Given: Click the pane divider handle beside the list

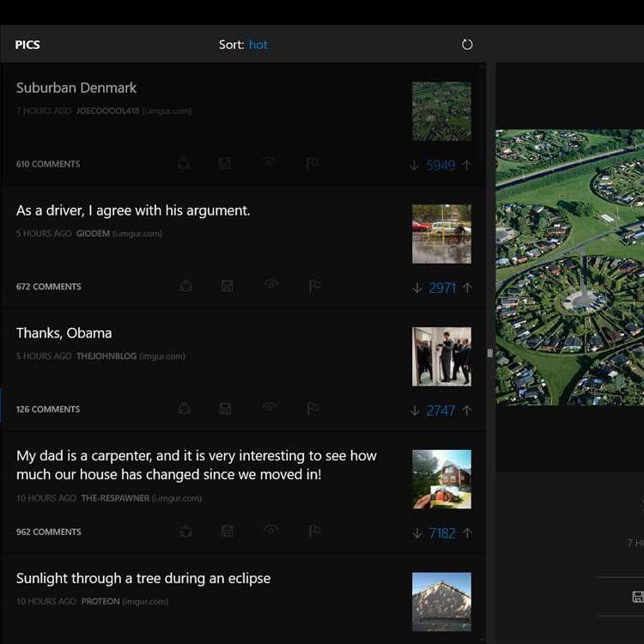Looking at the screenshot, I should tap(489, 352).
